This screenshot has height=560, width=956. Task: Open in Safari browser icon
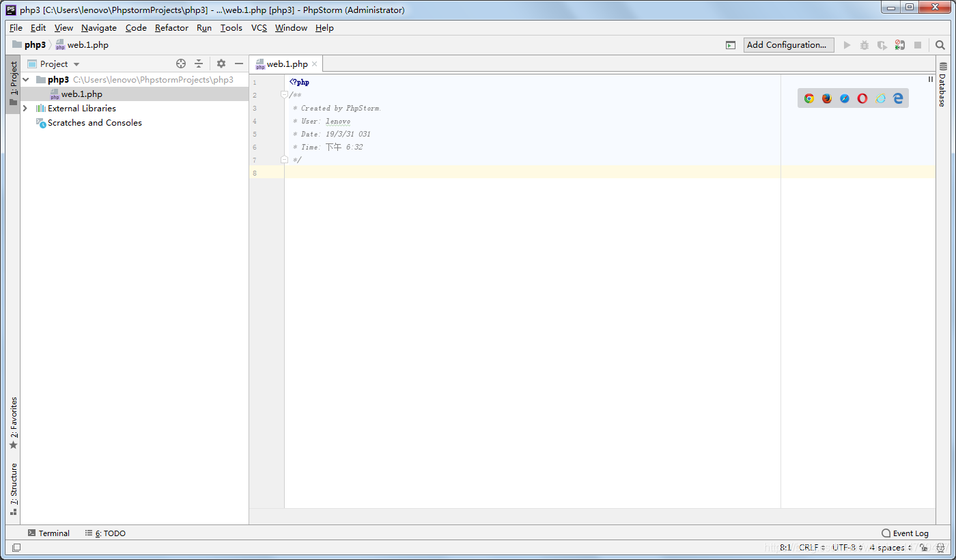click(x=845, y=98)
